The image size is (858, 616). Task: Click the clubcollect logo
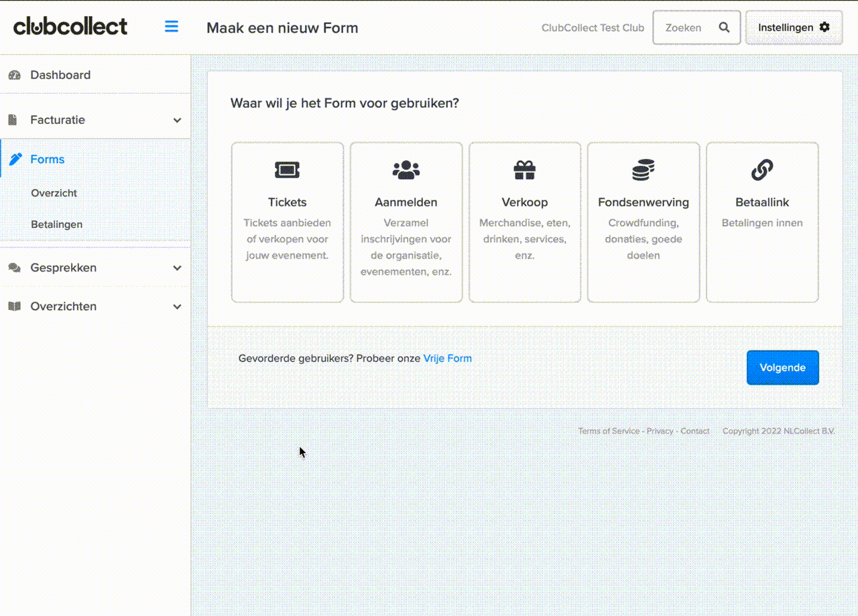[70, 27]
